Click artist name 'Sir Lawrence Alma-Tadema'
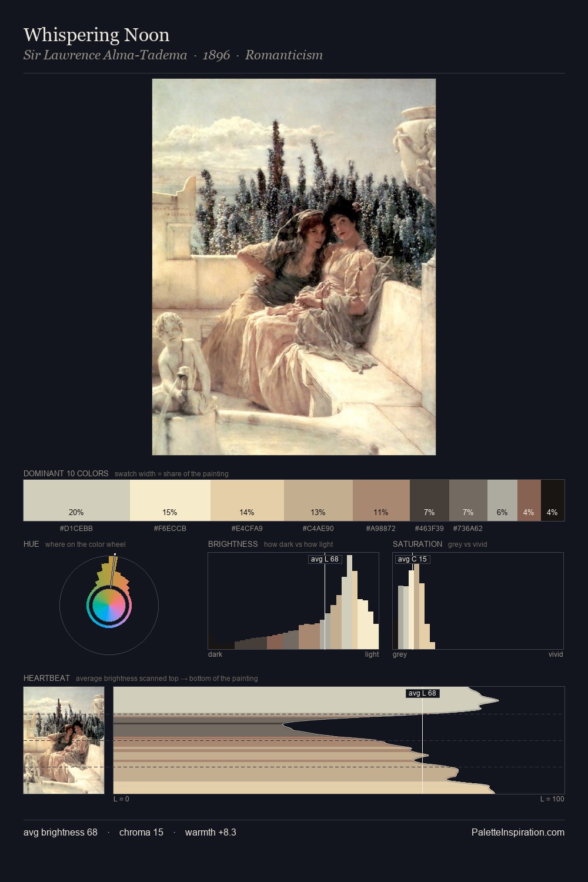The width and height of the screenshot is (588, 882). [105, 55]
